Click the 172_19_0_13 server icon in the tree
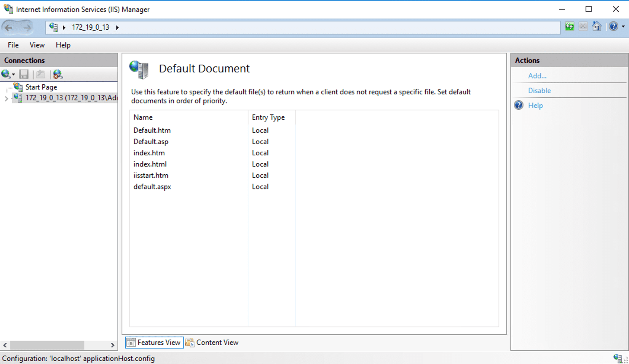Screen dimensions: 629x364 point(18,98)
